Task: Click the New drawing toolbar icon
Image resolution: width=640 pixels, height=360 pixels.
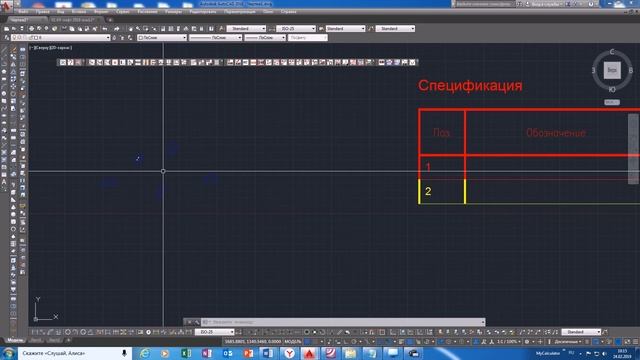Action: tap(7, 29)
